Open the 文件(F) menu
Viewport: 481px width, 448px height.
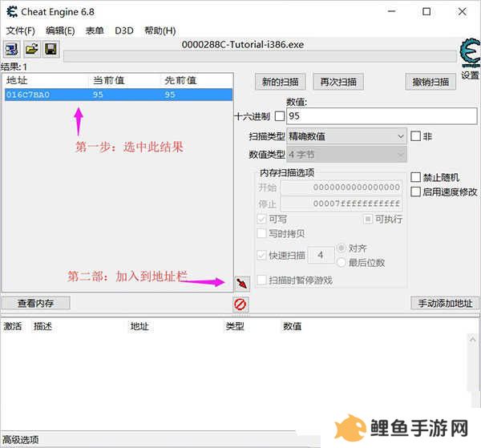click(x=21, y=30)
